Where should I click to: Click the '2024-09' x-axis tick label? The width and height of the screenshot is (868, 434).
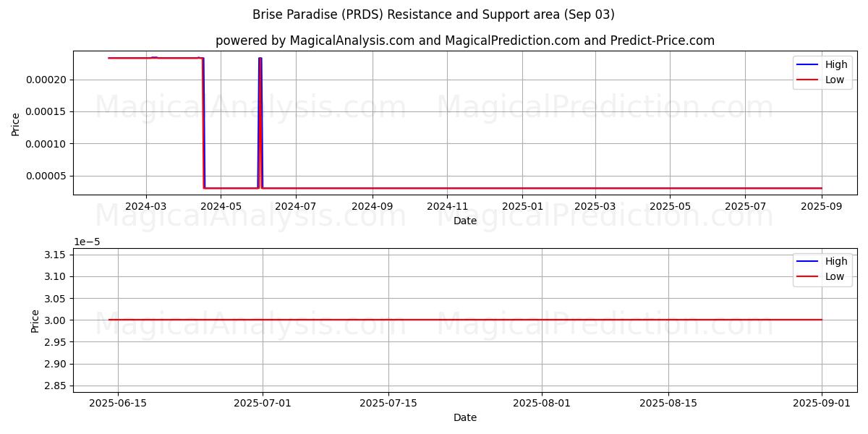click(x=372, y=206)
